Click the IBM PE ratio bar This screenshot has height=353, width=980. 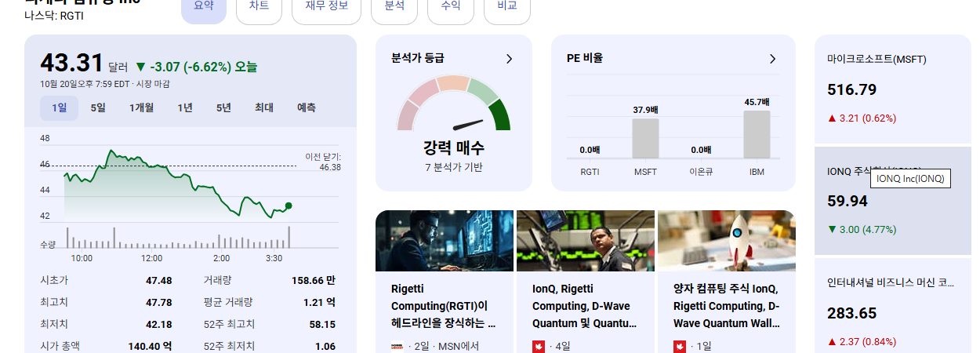(x=757, y=134)
